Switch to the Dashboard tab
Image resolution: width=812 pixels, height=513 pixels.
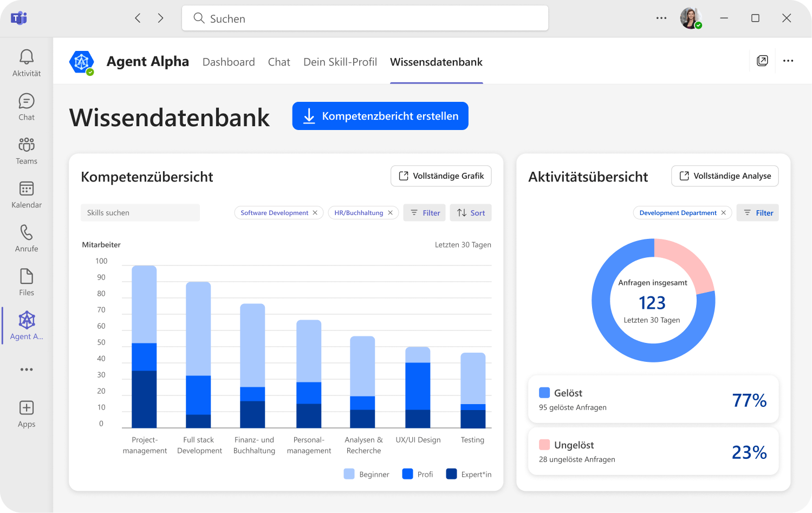coord(229,62)
